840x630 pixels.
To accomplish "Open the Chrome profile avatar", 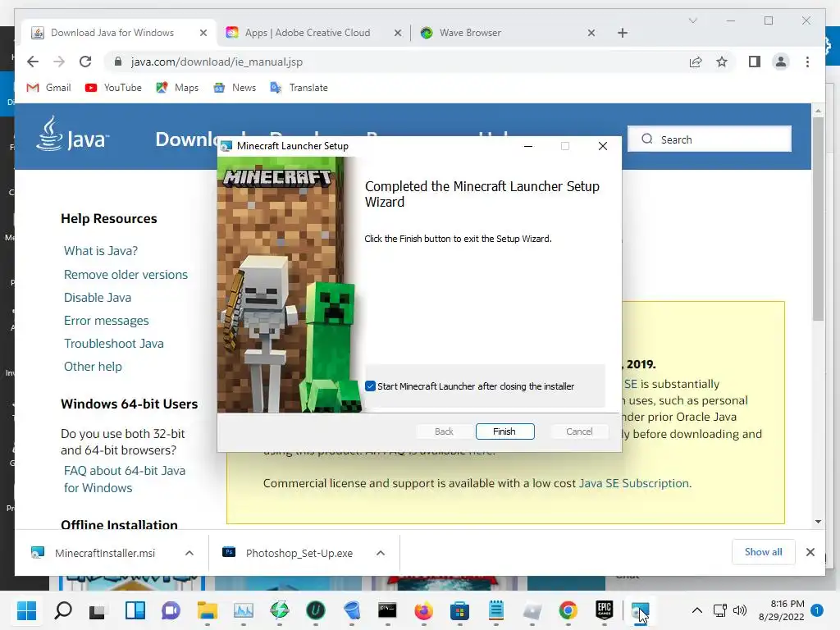I will click(781, 62).
